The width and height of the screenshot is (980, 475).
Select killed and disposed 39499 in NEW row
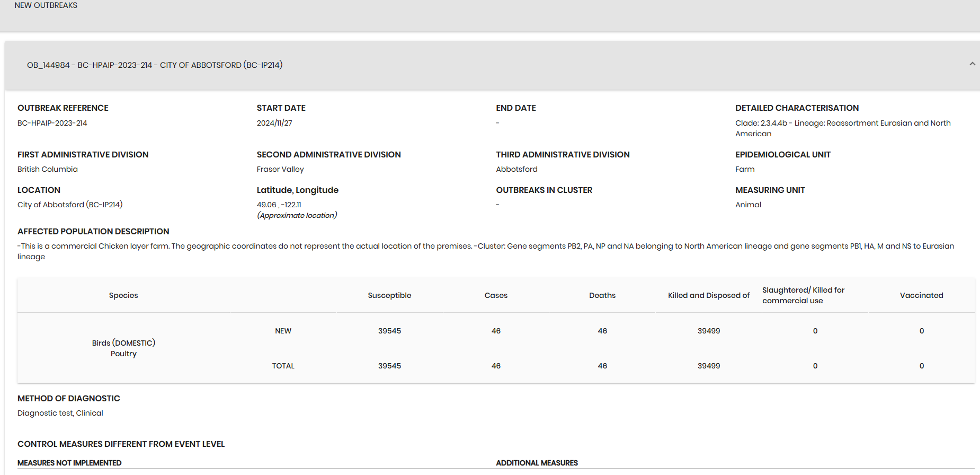click(x=709, y=331)
